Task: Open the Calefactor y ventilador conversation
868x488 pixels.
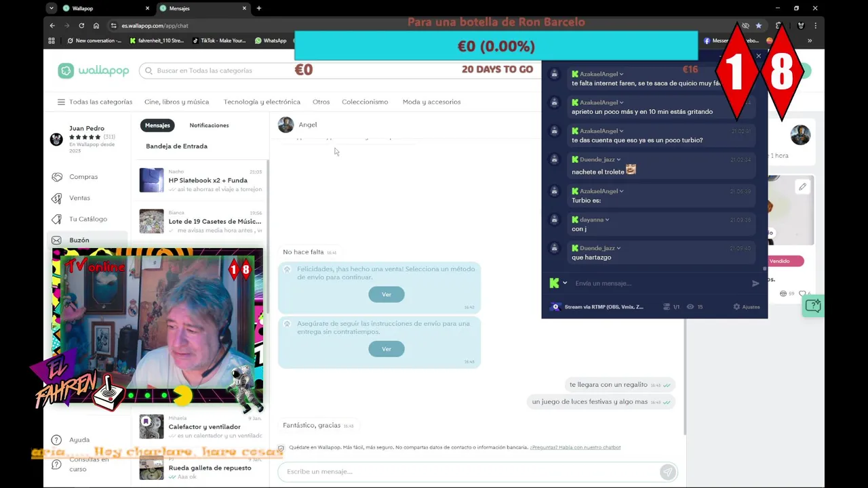Action: [201, 426]
